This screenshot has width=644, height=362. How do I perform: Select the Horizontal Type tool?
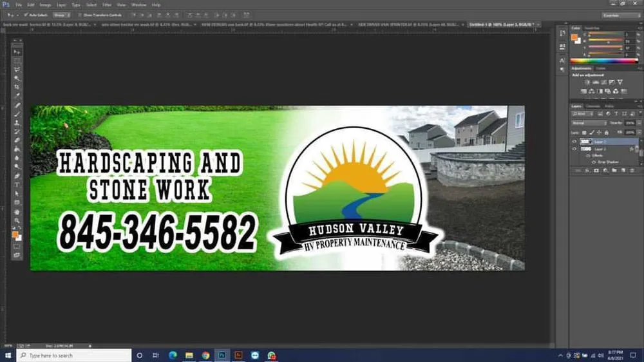(17, 185)
